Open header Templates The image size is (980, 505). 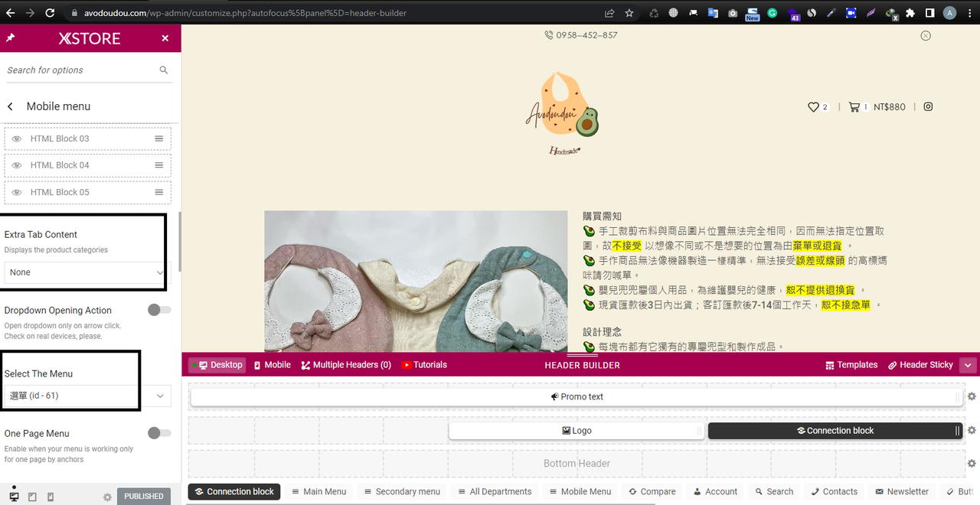pyautogui.click(x=851, y=365)
